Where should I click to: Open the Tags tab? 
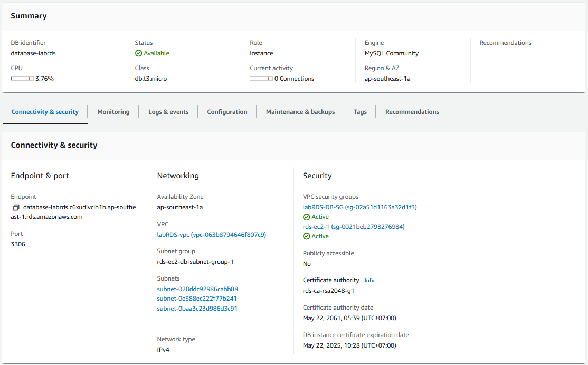(360, 112)
